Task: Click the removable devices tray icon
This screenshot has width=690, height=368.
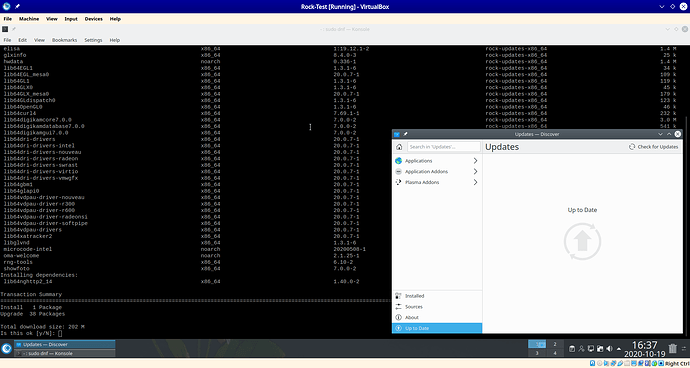Action: pyautogui.click(x=600, y=349)
